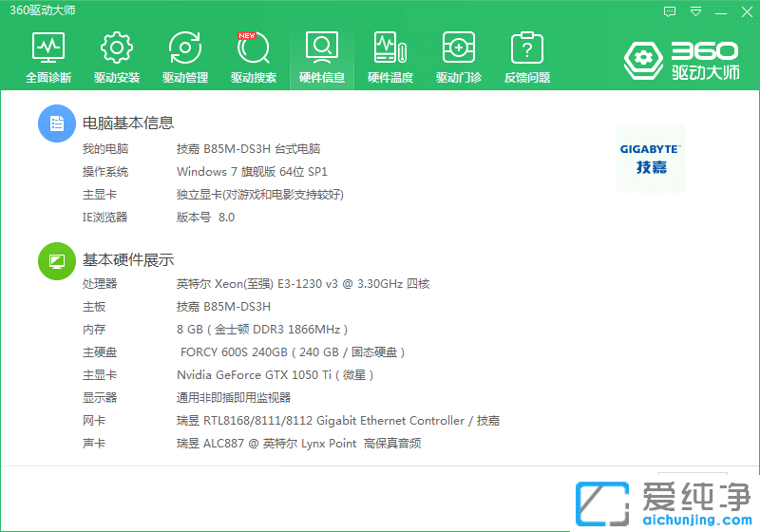
Task: Open the 驱动搜索 driver search icon
Action: point(254,47)
